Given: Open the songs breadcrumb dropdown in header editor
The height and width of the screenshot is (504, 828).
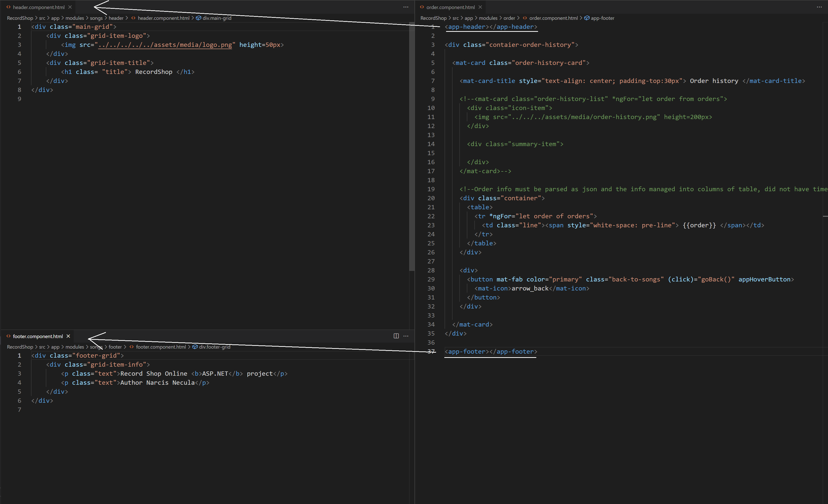Looking at the screenshot, I should pyautogui.click(x=96, y=18).
